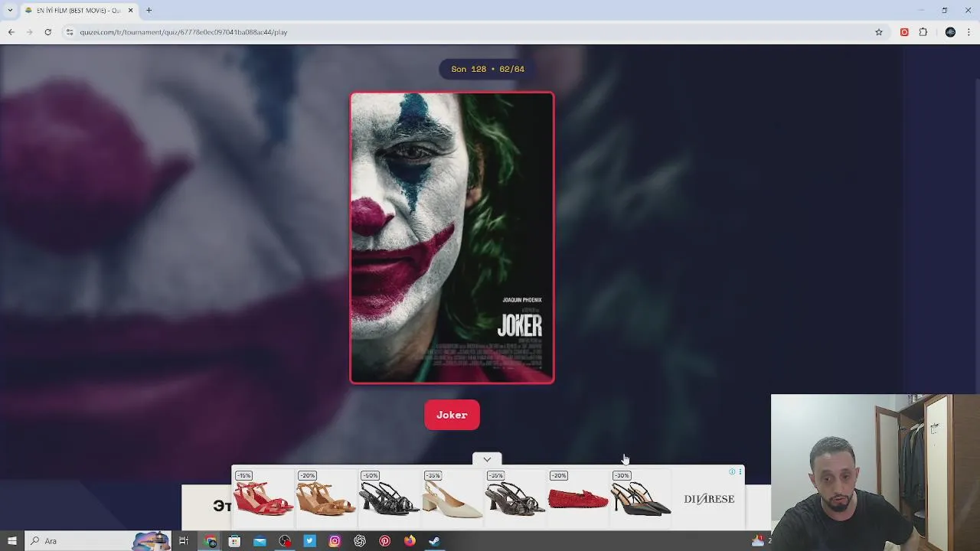Viewport: 980px width, 551px height.
Task: Open the ad options menu dots
Action: click(740, 471)
